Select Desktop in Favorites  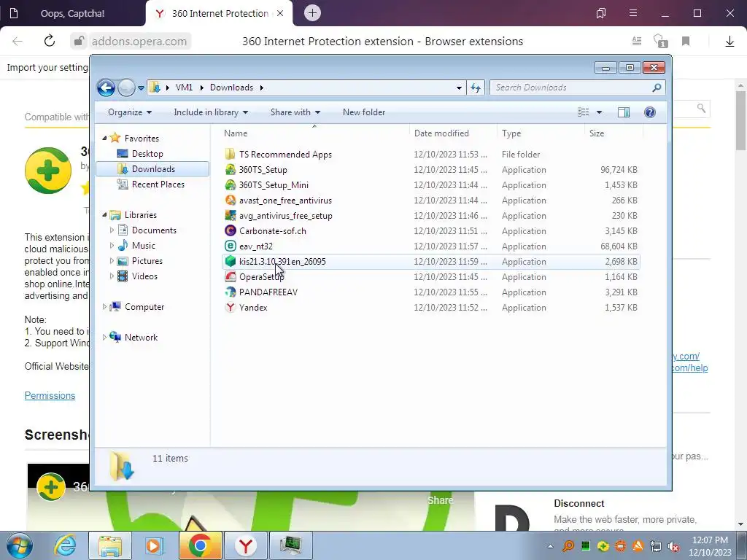(x=147, y=154)
